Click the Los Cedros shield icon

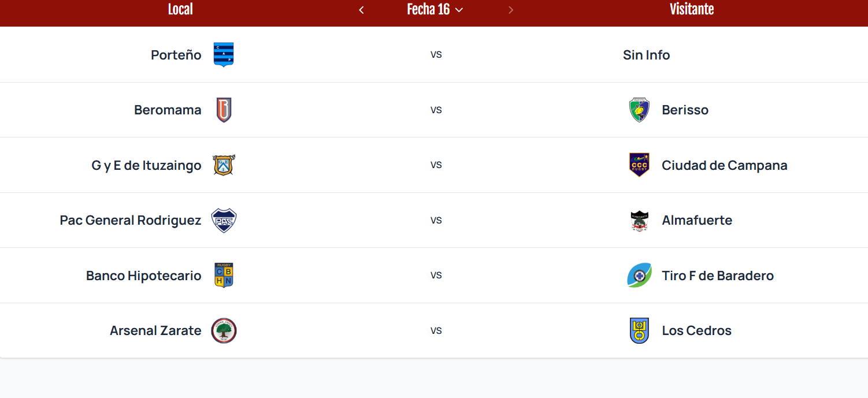point(639,330)
